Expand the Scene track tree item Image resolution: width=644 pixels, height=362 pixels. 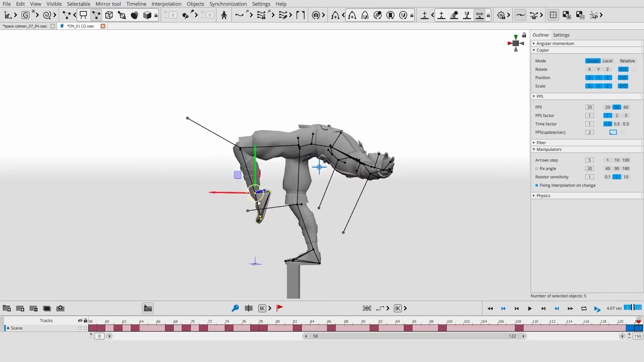(8, 328)
